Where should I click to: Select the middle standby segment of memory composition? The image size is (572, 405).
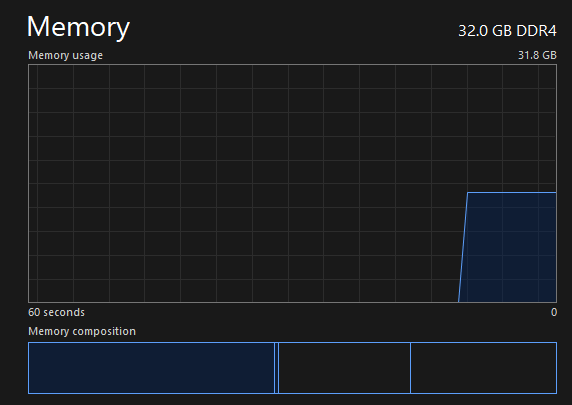344,368
